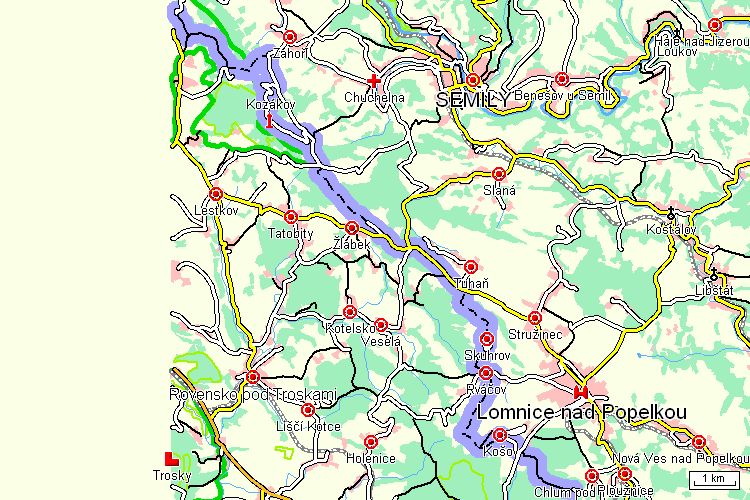
Task: Select the Stružinec town marker
Action: click(x=535, y=318)
